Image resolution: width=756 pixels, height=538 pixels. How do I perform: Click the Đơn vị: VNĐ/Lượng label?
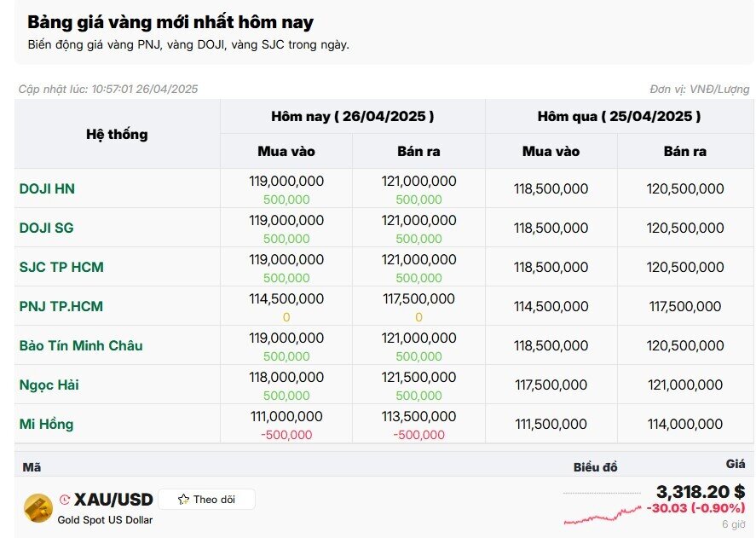pos(699,89)
